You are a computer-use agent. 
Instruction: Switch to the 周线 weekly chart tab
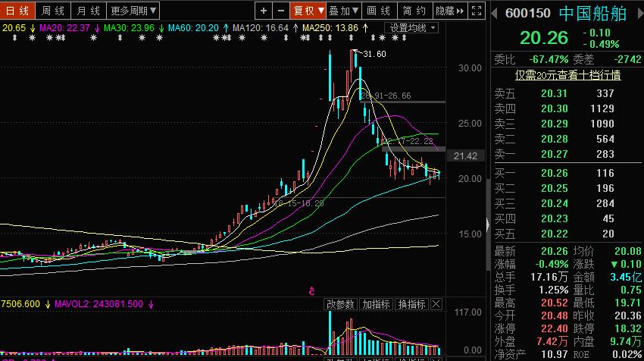click(53, 11)
